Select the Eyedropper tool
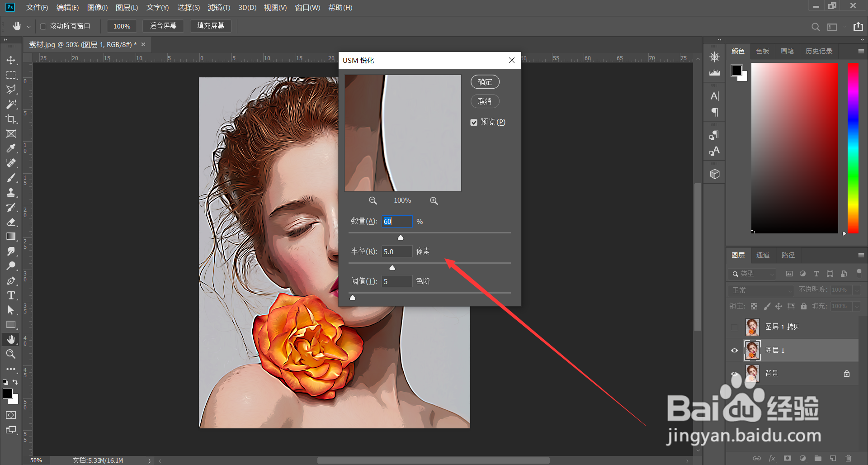This screenshot has width=868, height=465. pos(11,148)
